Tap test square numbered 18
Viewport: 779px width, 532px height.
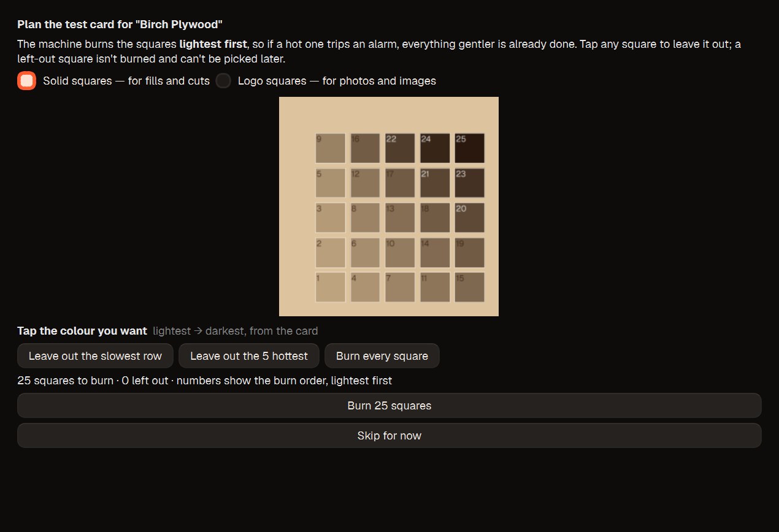point(435,218)
